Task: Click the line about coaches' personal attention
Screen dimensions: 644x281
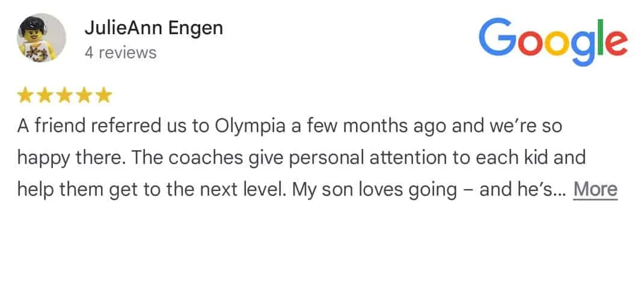Action: 301,159
